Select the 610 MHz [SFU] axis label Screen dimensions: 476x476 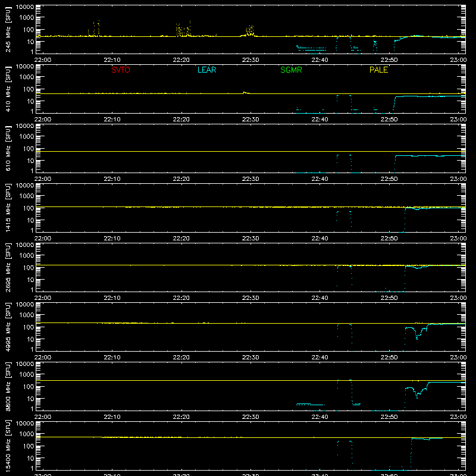pos(8,148)
